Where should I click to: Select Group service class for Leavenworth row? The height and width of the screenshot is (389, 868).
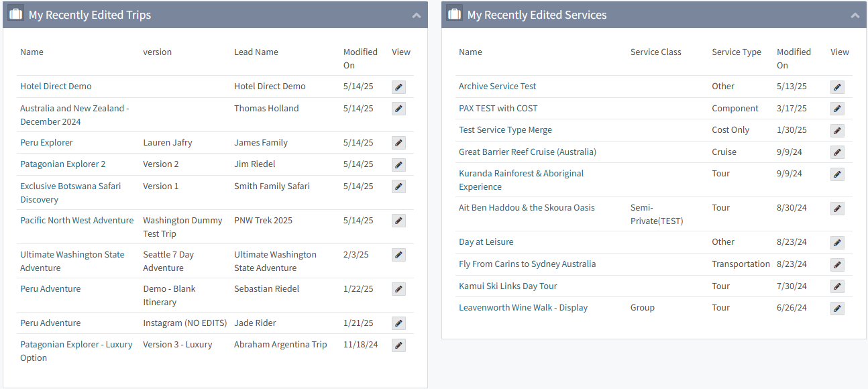pos(643,308)
